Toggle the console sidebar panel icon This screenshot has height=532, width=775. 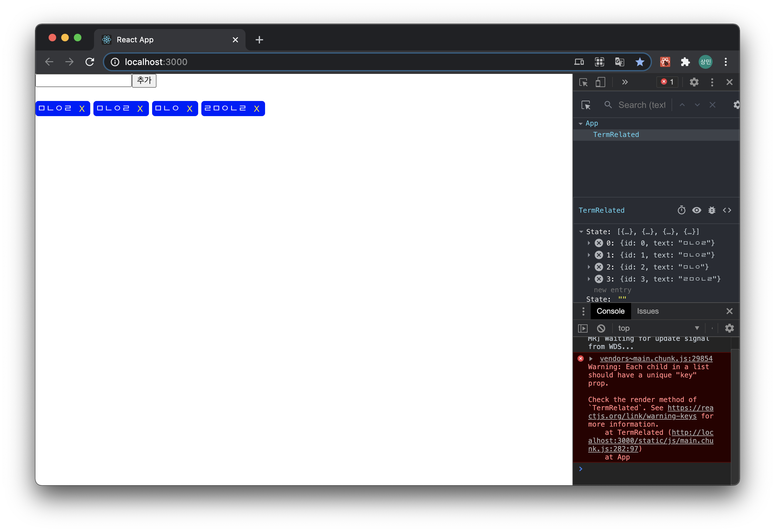583,328
